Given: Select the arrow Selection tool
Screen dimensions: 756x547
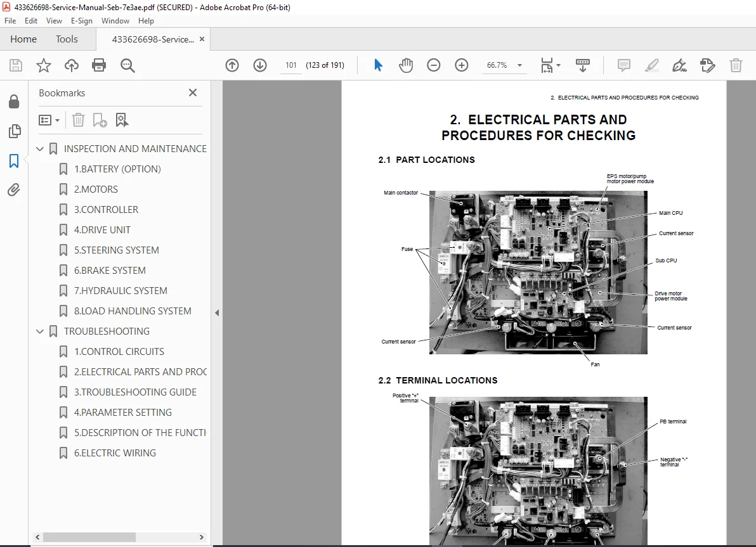Looking at the screenshot, I should click(378, 65).
